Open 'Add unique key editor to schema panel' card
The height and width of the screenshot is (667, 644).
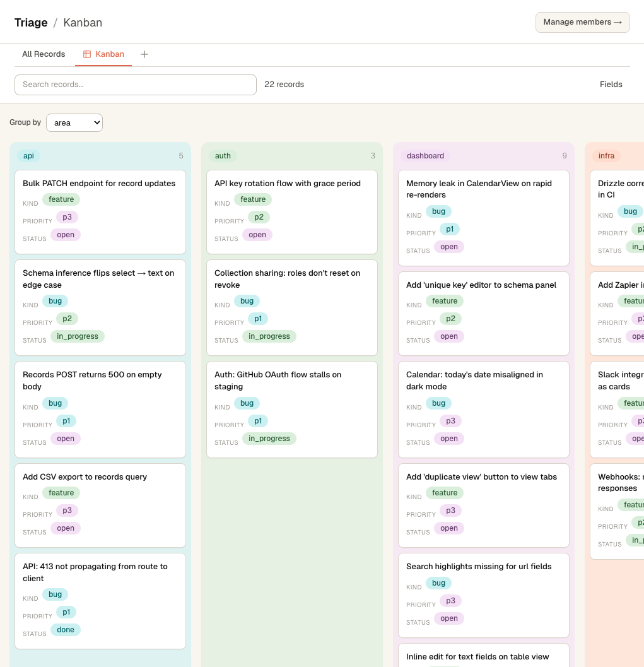point(484,314)
